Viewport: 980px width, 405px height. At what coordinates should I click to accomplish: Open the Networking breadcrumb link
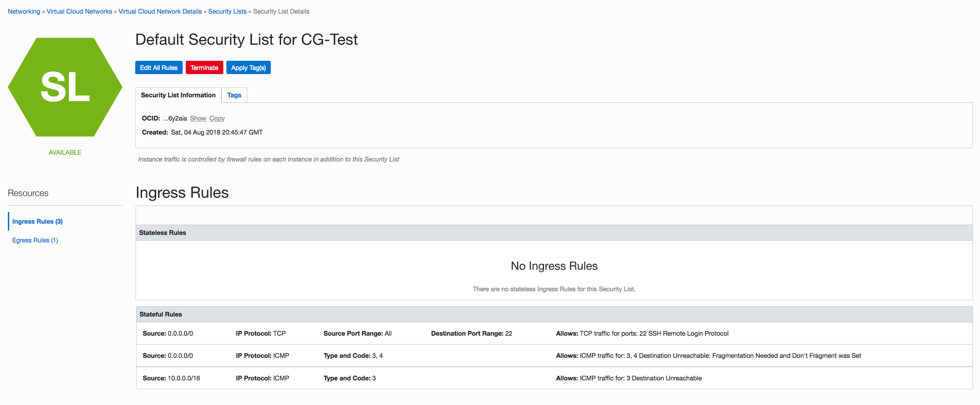pos(24,11)
